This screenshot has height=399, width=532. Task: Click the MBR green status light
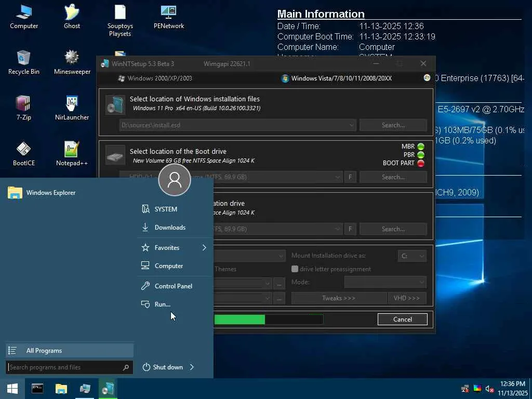tap(421, 147)
